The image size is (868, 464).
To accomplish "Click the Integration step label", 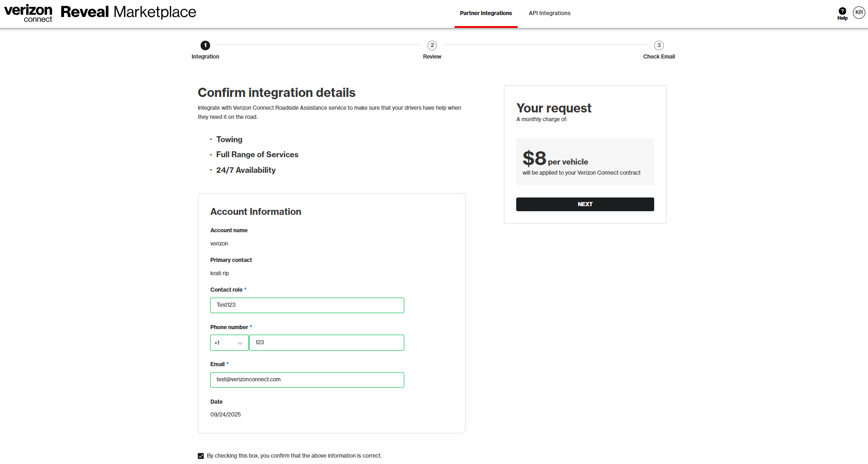I will pyautogui.click(x=205, y=57).
